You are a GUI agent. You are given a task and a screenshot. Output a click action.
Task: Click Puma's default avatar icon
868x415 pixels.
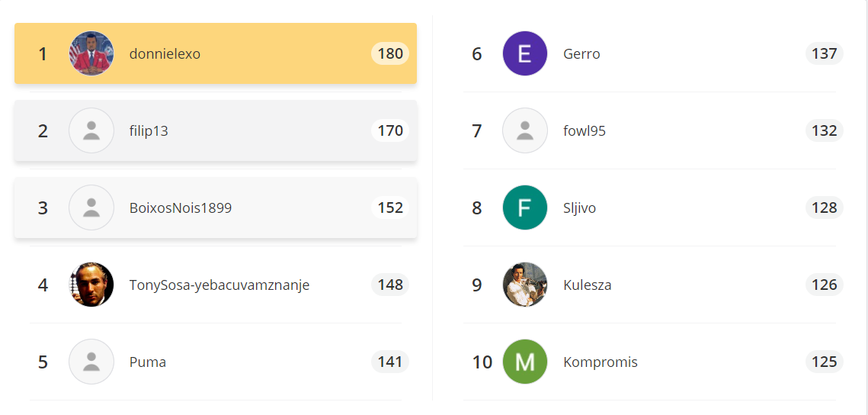91,362
